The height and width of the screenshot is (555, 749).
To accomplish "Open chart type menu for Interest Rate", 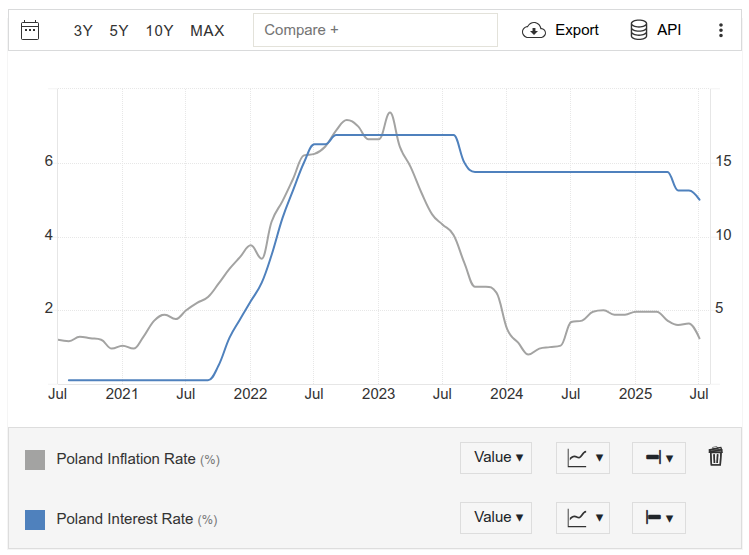I will click(x=583, y=518).
